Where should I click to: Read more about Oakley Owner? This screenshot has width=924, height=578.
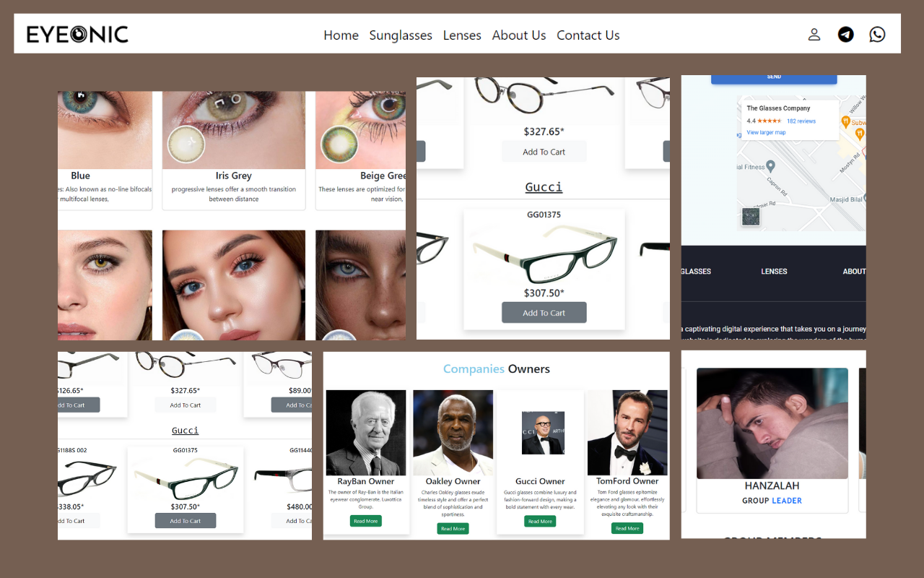(453, 529)
